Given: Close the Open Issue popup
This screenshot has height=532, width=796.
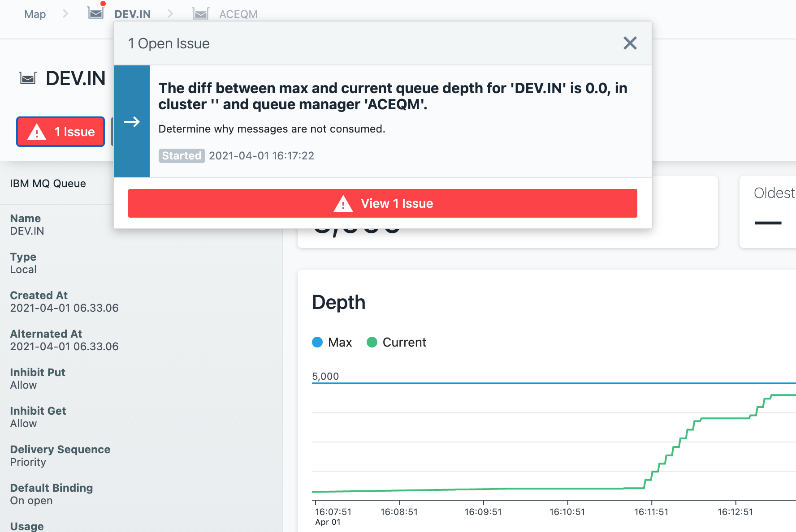Looking at the screenshot, I should click(630, 43).
